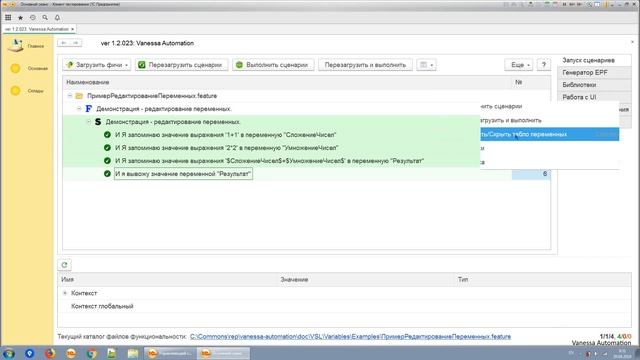Close the form with the X
Screen dimensions: 640x360
[632, 42]
